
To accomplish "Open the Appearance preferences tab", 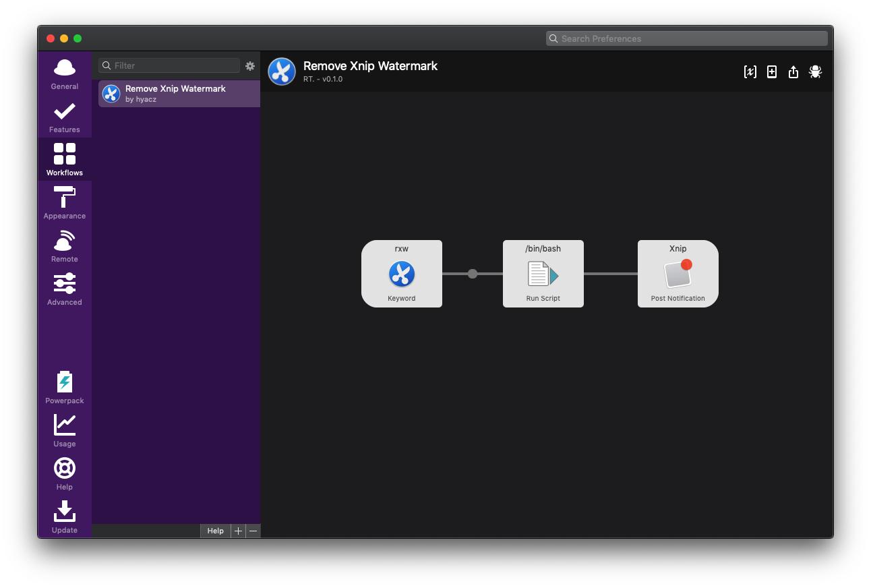I will (x=65, y=203).
